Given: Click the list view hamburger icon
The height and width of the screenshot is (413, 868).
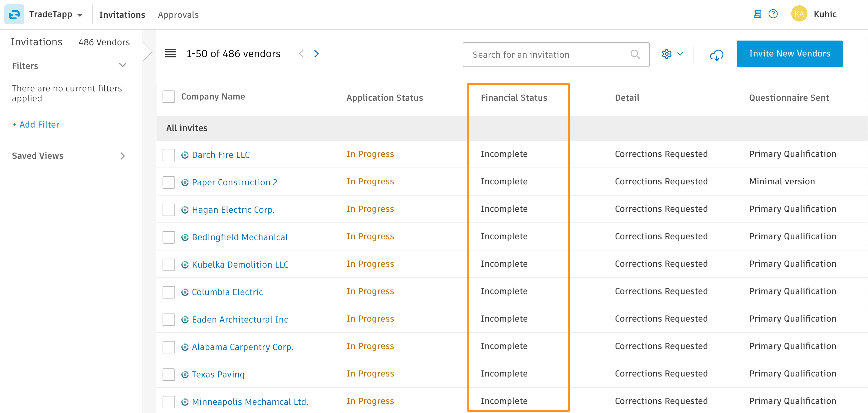Looking at the screenshot, I should pyautogui.click(x=170, y=53).
